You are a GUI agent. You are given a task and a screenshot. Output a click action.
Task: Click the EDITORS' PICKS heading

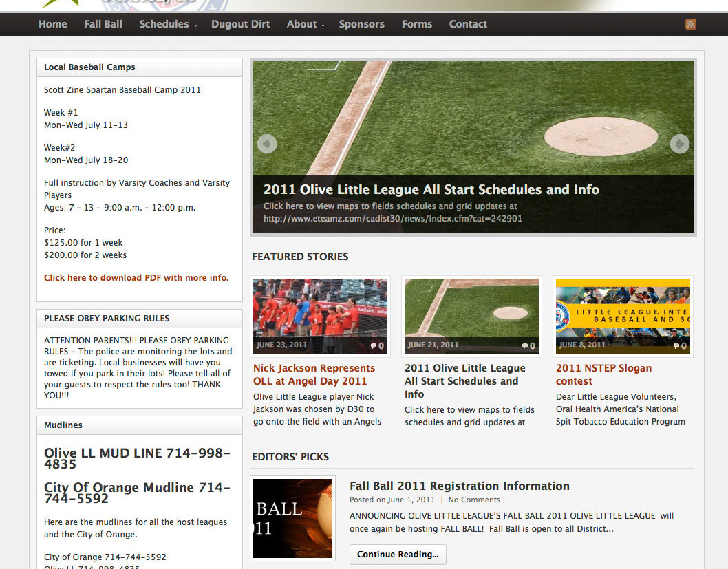point(290,457)
